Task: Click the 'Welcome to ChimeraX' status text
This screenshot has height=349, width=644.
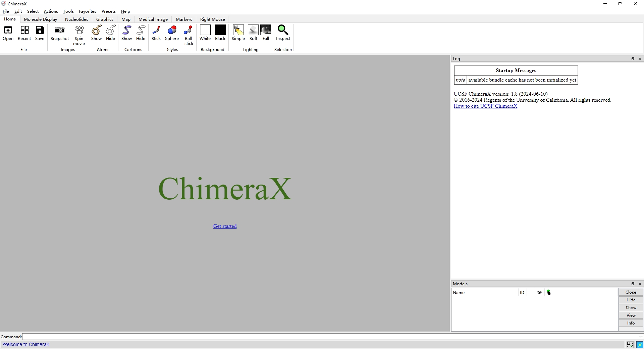Action: (x=26, y=344)
